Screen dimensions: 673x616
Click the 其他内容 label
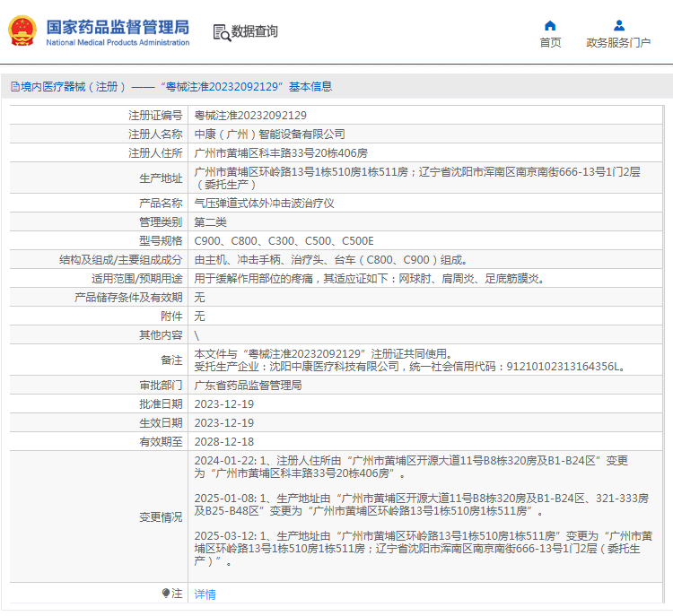tap(161, 335)
